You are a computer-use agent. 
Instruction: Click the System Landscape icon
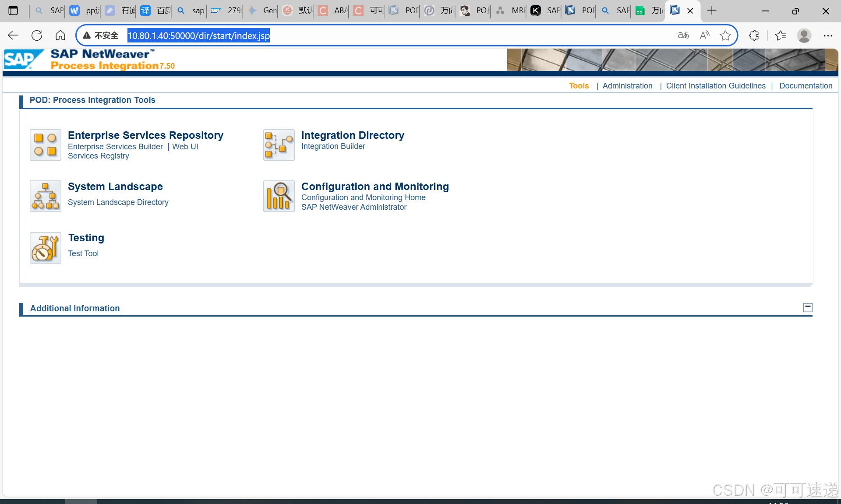pos(46,196)
